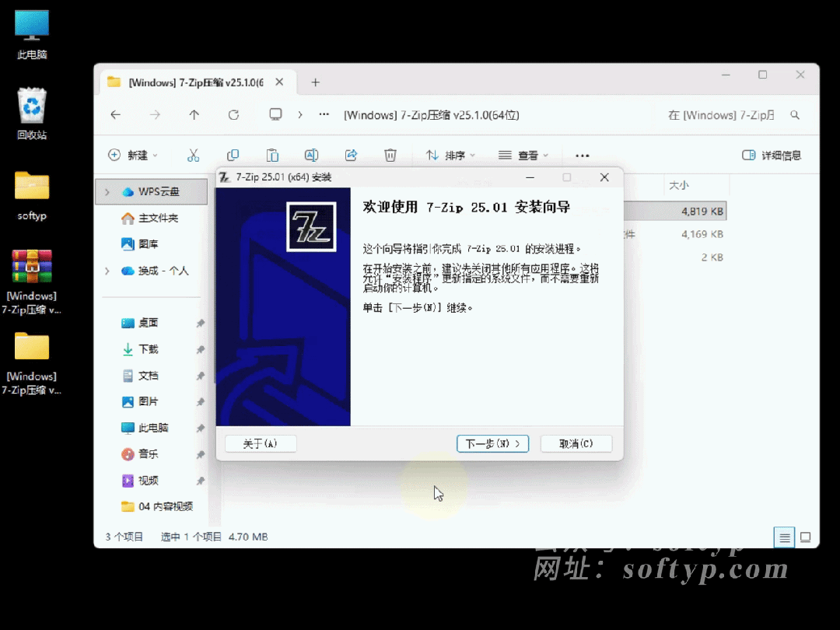Click the Cut scissors icon
Screen dimensions: 840x630
click(x=194, y=156)
